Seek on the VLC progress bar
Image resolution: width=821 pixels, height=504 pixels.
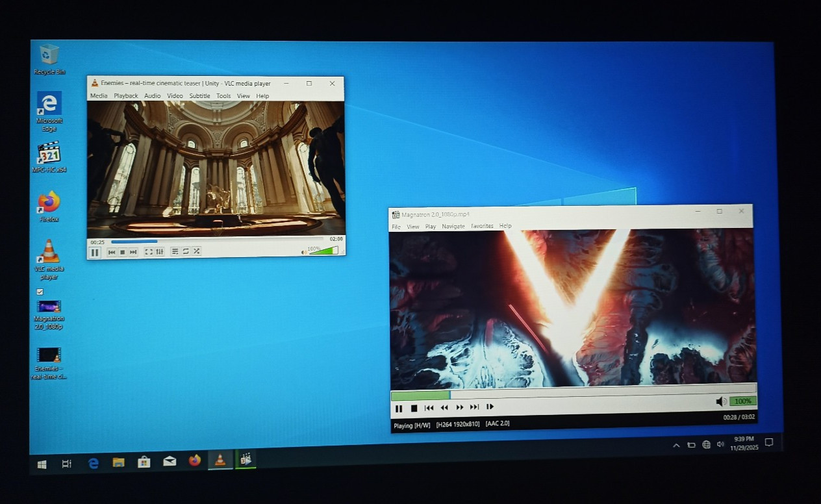(x=216, y=241)
